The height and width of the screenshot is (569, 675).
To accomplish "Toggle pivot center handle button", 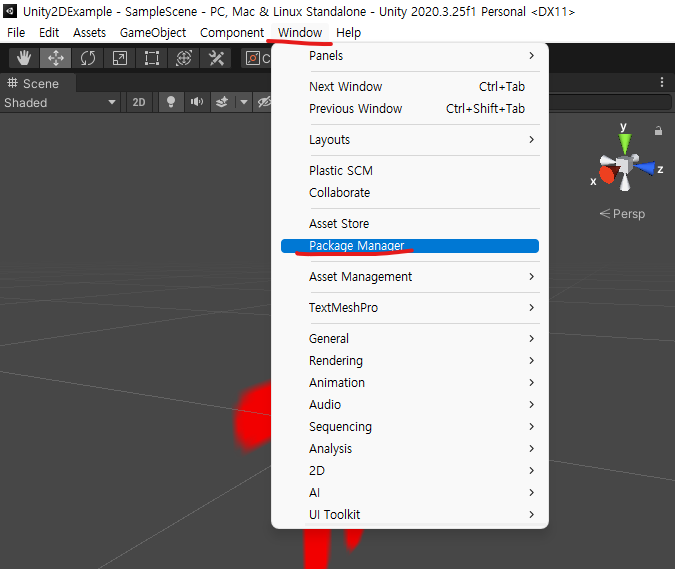I will [x=257, y=58].
